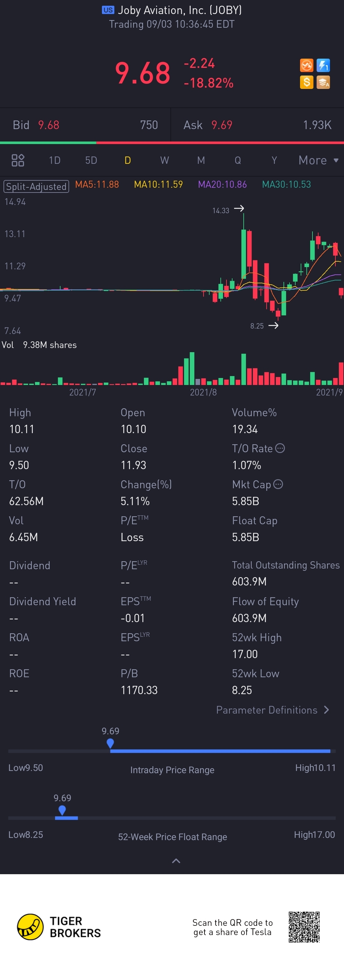Tap the Trading 09/03 10:36:45 EDT timestamp

tap(172, 24)
